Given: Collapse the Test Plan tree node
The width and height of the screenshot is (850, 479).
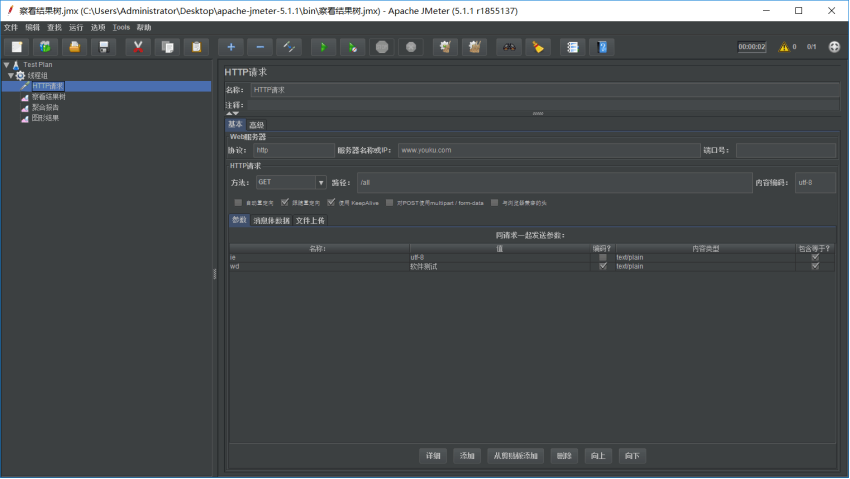Looking at the screenshot, I should (7, 64).
